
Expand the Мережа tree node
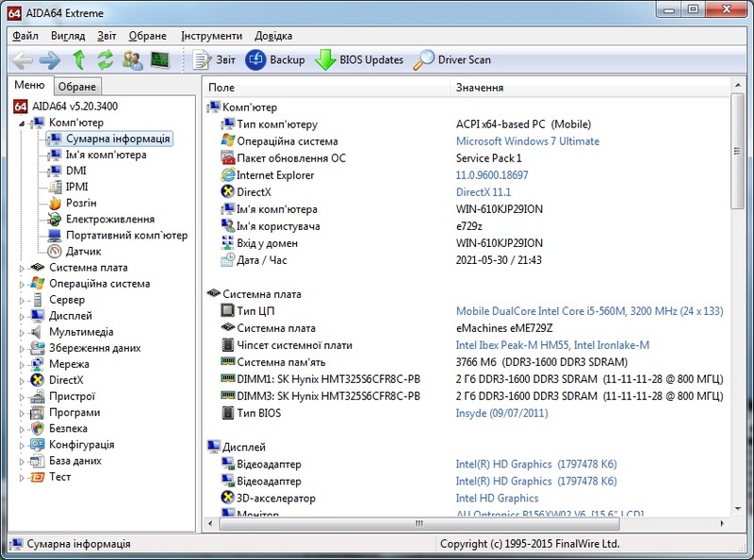[x=22, y=365]
